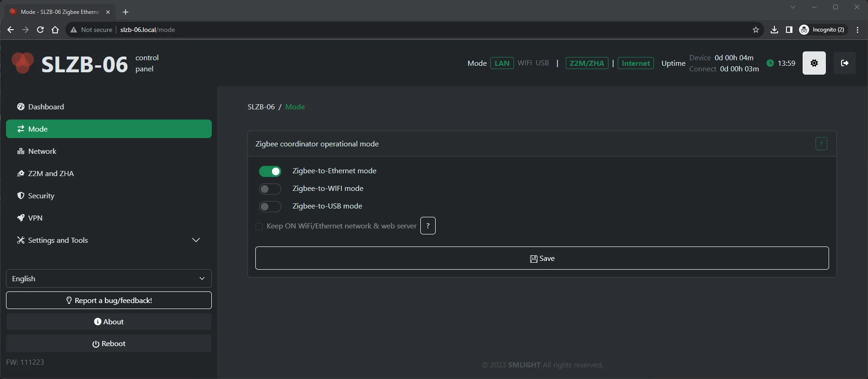Bookmark this page with star icon
Screen dimensions: 868x379
(755, 30)
